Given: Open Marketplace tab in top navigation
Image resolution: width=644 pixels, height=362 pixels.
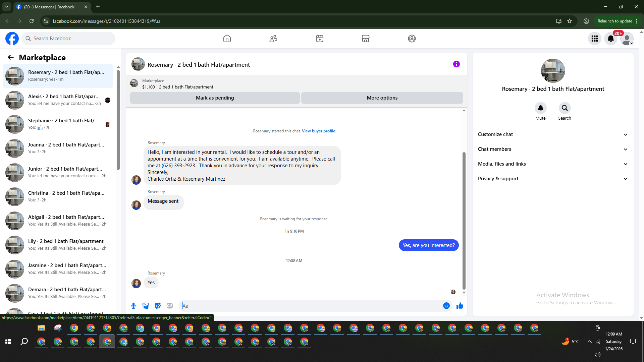Looking at the screenshot, I should click(x=366, y=39).
